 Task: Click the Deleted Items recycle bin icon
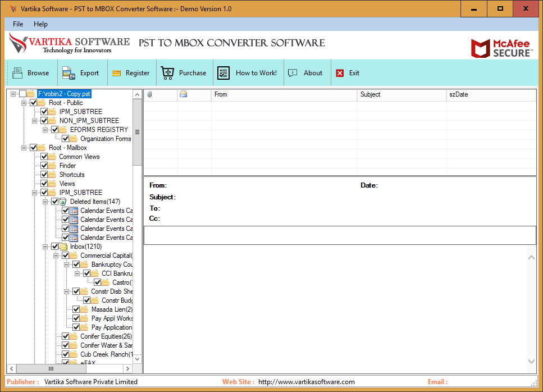[63, 202]
